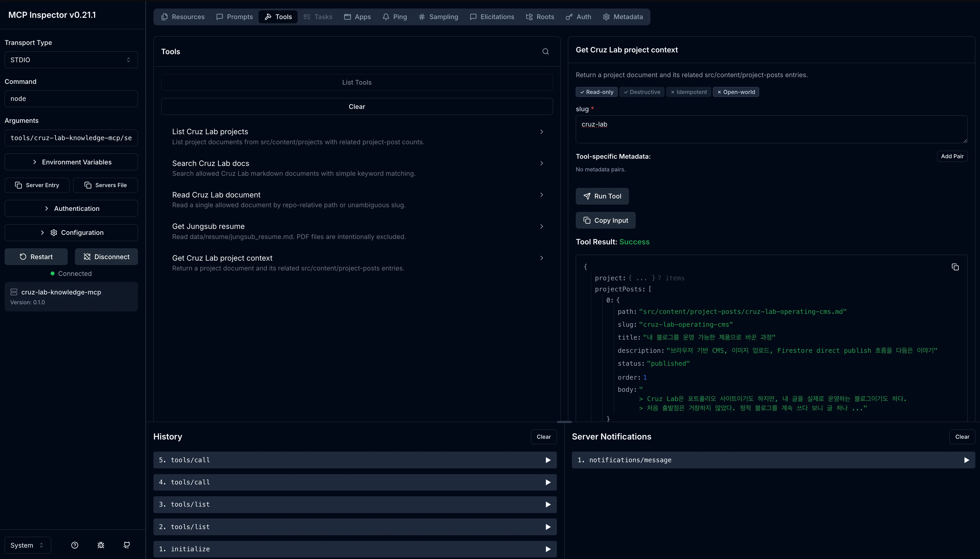Screen dimensions: 980x559
Task: Focus the slug input field
Action: 771,129
